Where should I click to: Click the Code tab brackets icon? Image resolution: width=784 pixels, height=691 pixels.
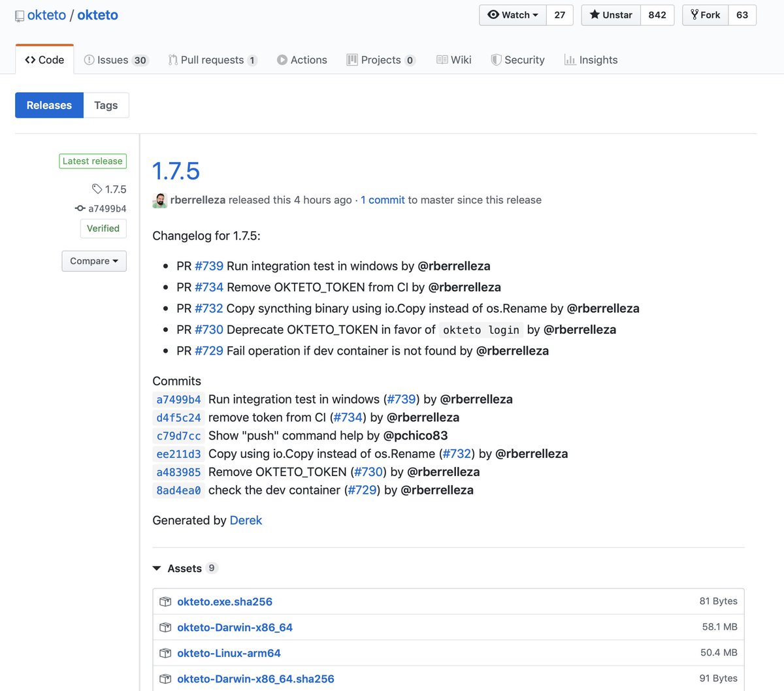(x=30, y=60)
